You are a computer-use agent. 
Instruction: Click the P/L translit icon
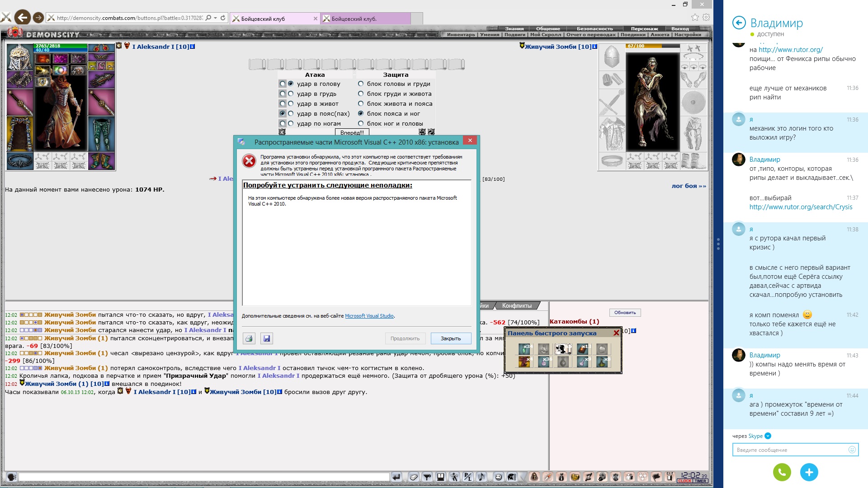pyautogui.click(x=468, y=477)
